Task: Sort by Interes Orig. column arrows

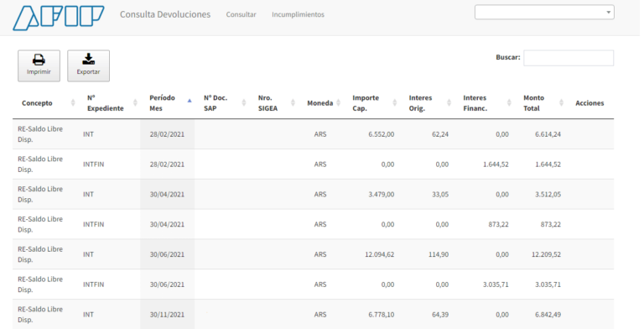Action: [449, 102]
